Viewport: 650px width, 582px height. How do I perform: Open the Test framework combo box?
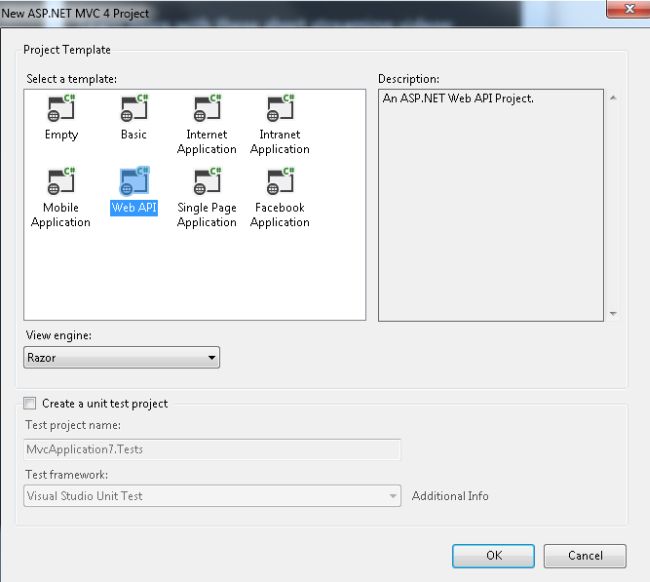212,496
